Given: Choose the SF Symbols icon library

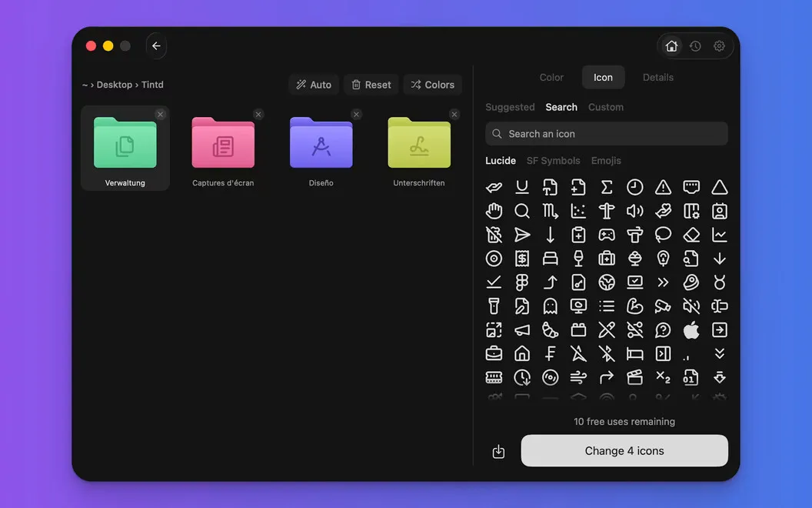Looking at the screenshot, I should coord(553,161).
